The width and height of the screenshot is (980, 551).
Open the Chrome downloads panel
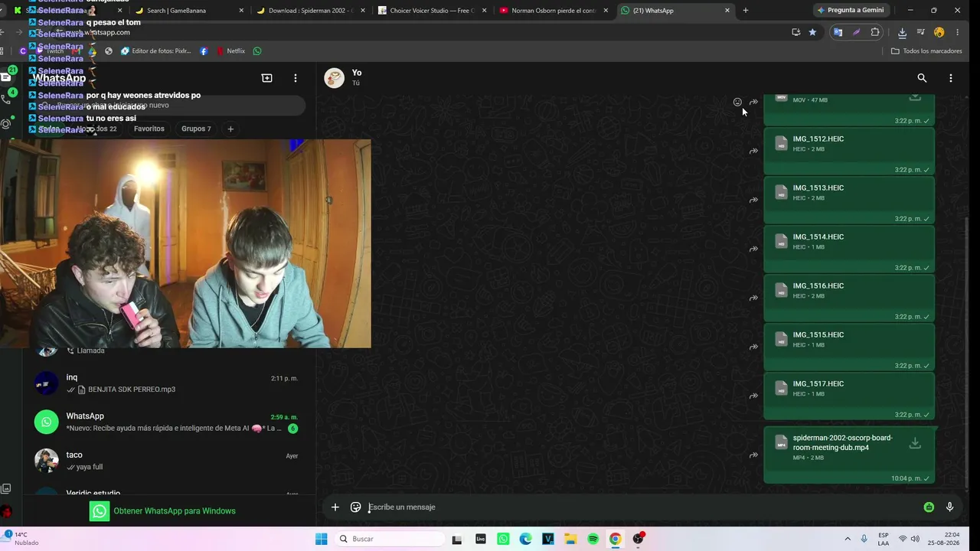(x=902, y=32)
